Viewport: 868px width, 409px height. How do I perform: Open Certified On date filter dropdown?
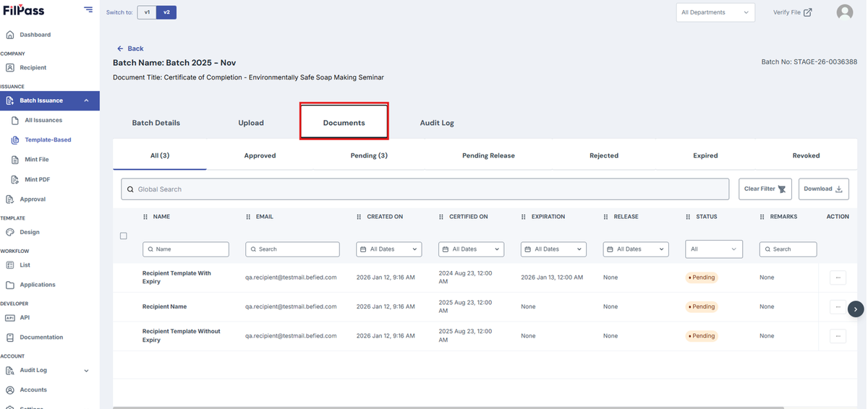pos(471,249)
